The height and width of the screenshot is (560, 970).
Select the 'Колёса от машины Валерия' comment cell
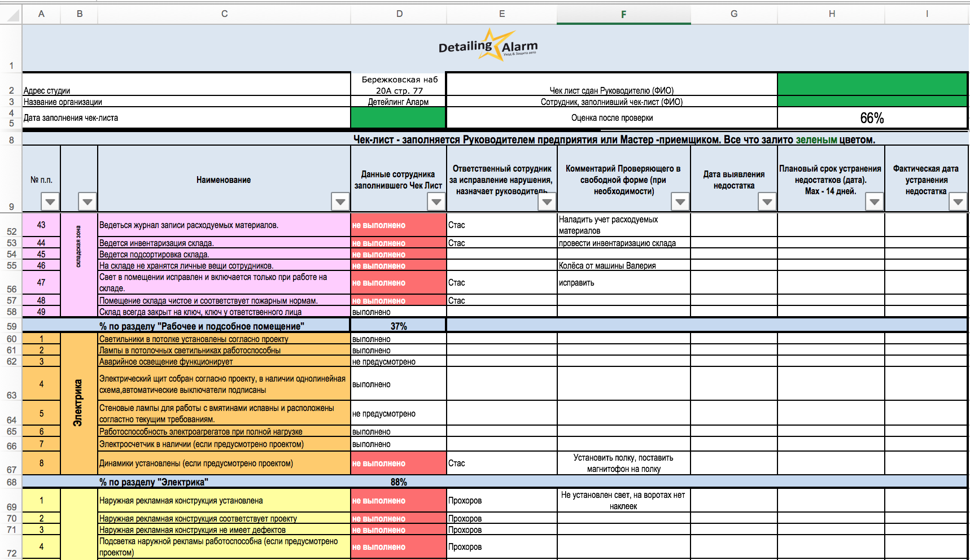pos(623,266)
